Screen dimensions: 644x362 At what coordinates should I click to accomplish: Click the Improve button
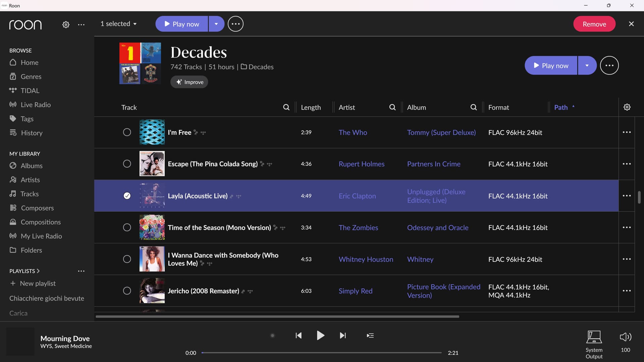coord(189,82)
